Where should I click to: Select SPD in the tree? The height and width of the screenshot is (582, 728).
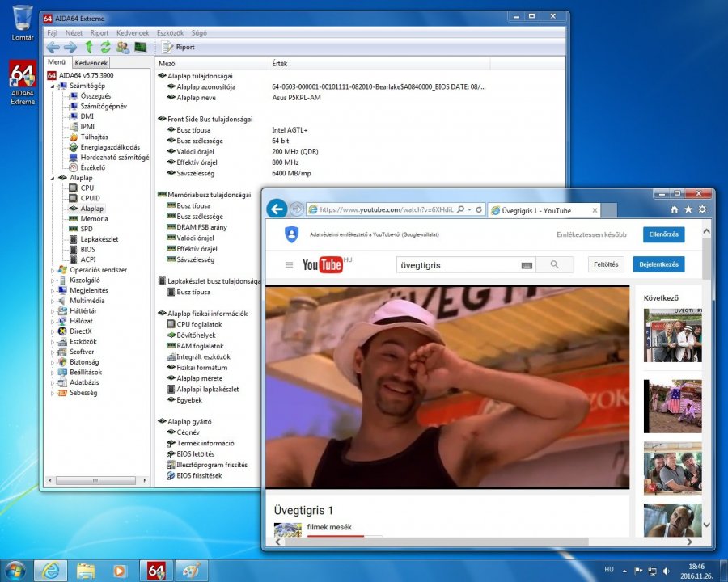[87, 229]
